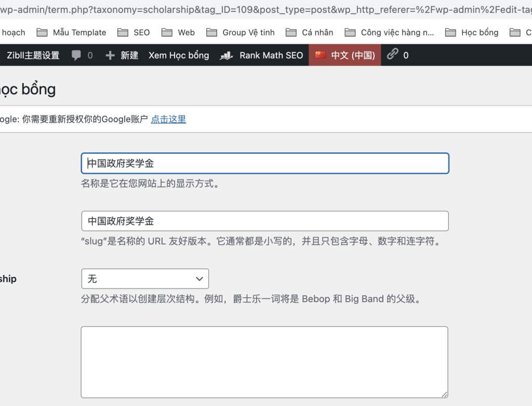This screenshot has height=406, width=532.
Task: Open Zibll主题设置 in admin bar
Action: point(33,55)
